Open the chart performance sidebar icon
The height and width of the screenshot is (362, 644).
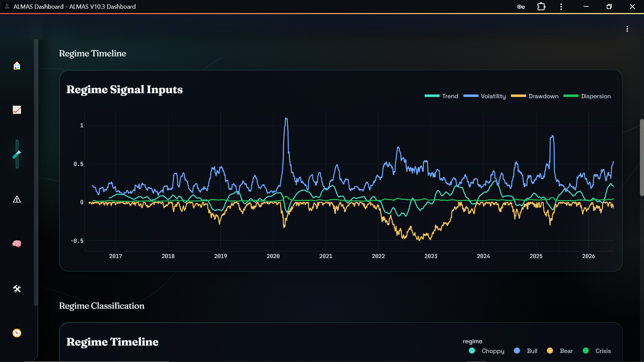coord(17,110)
